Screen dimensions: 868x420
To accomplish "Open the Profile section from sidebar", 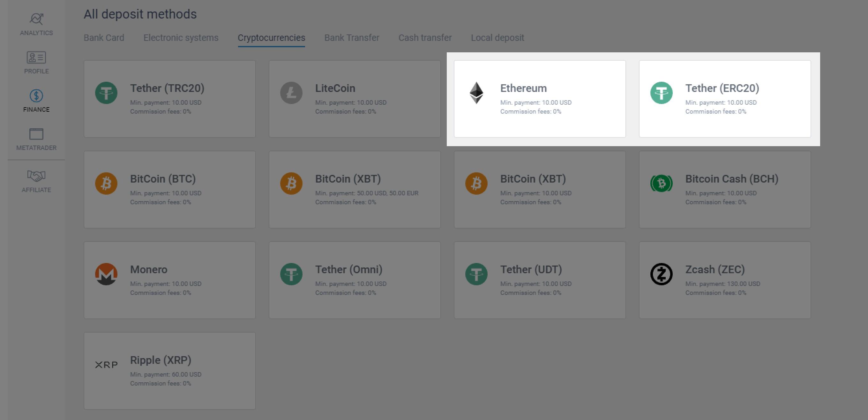I will 36,62.
